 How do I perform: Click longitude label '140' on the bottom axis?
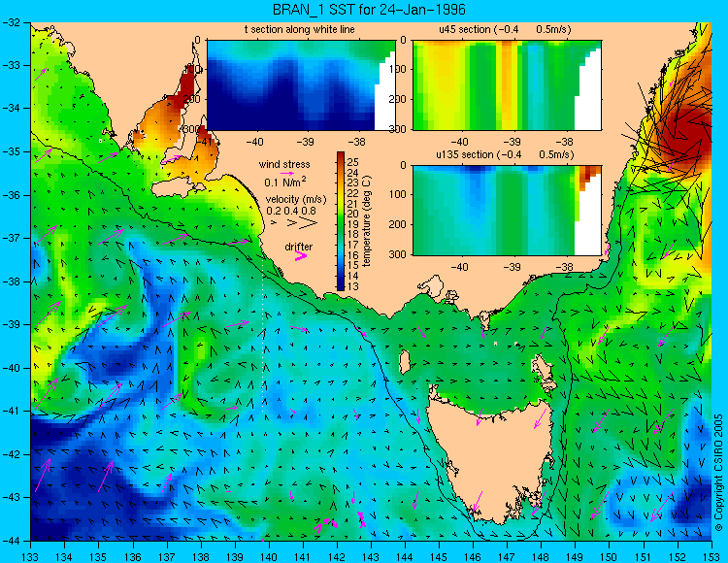pos(268,557)
